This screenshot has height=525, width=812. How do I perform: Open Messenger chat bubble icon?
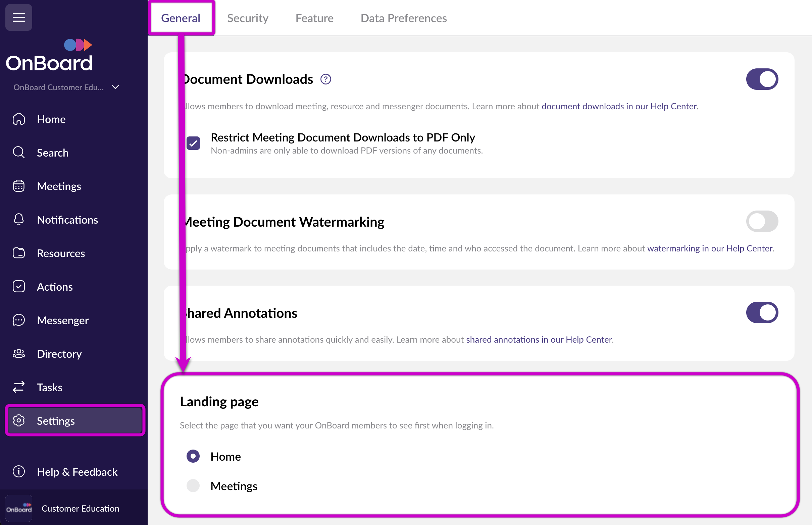point(19,320)
